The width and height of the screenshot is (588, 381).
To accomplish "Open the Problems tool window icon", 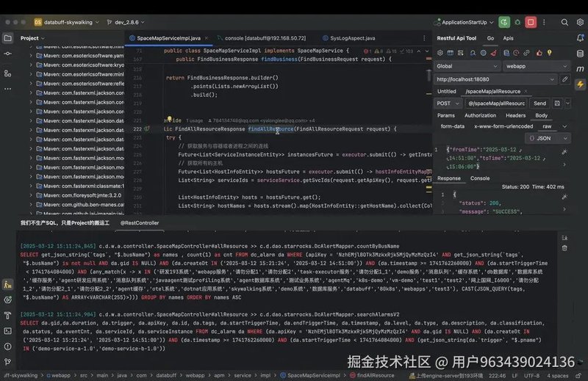I will tap(7, 346).
